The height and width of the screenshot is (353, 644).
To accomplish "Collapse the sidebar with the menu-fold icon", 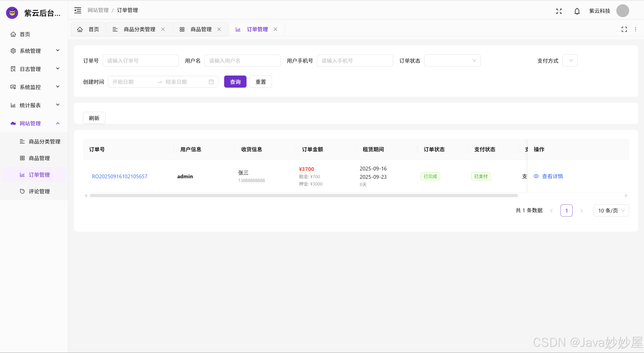I will coord(78,10).
